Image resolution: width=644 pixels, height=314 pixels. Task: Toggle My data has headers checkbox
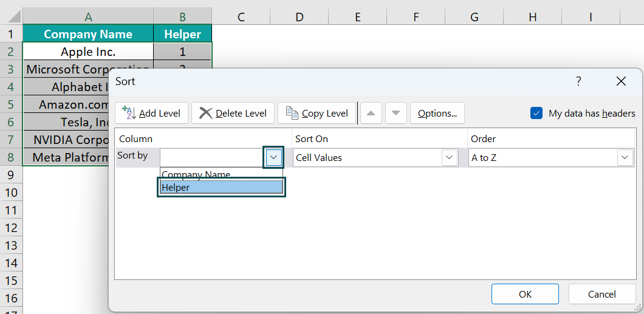point(536,114)
